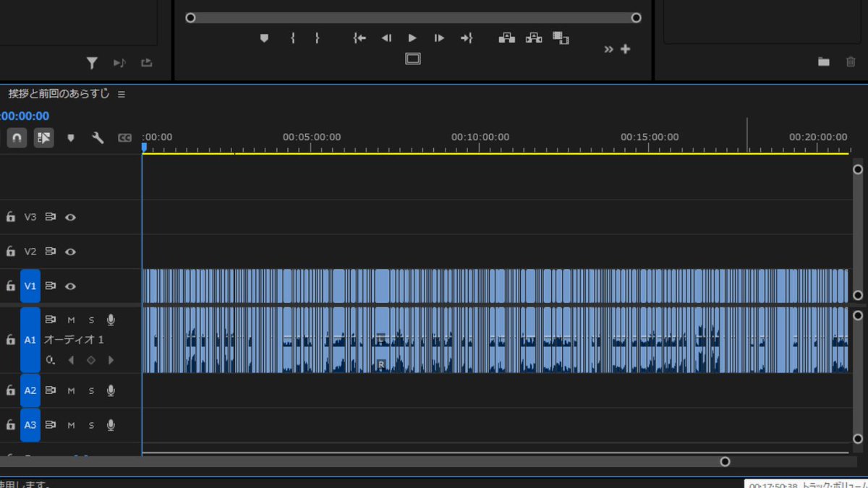The width and height of the screenshot is (868, 488).
Task: Mute audio track A1
Action: tap(70, 319)
